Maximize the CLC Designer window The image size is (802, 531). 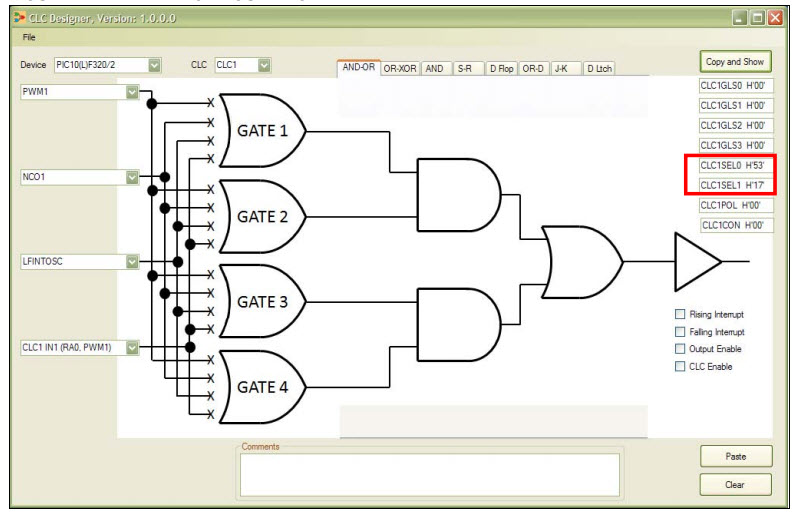758,18
